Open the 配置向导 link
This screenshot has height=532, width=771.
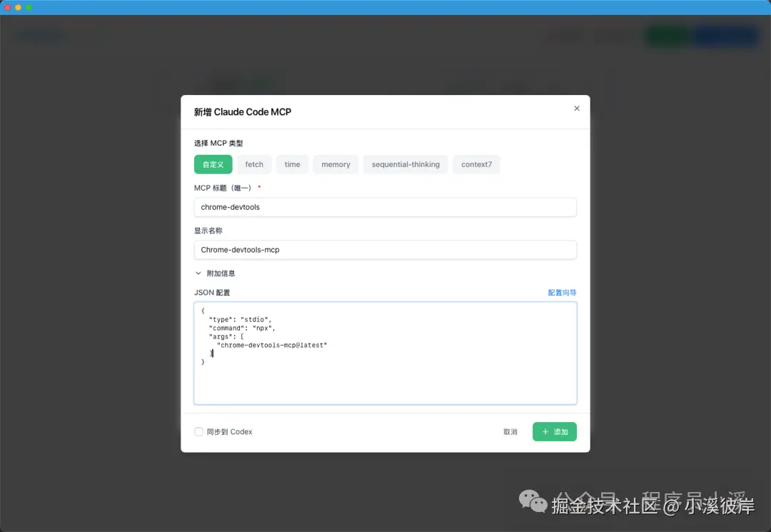tap(562, 293)
